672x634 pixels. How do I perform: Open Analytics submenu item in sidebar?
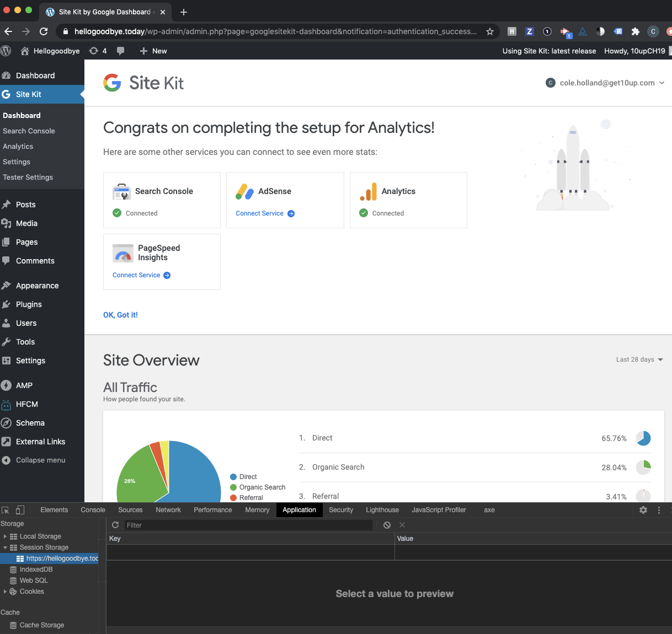coord(18,146)
